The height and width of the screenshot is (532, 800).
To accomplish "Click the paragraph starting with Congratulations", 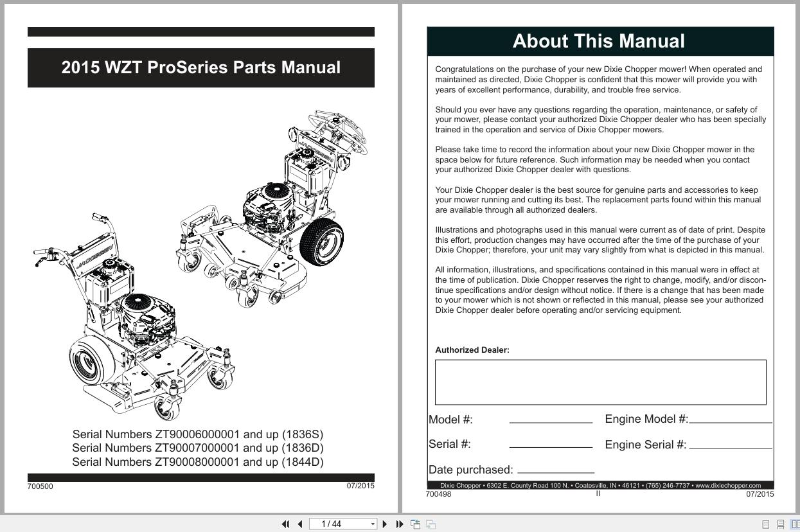I will (599, 80).
